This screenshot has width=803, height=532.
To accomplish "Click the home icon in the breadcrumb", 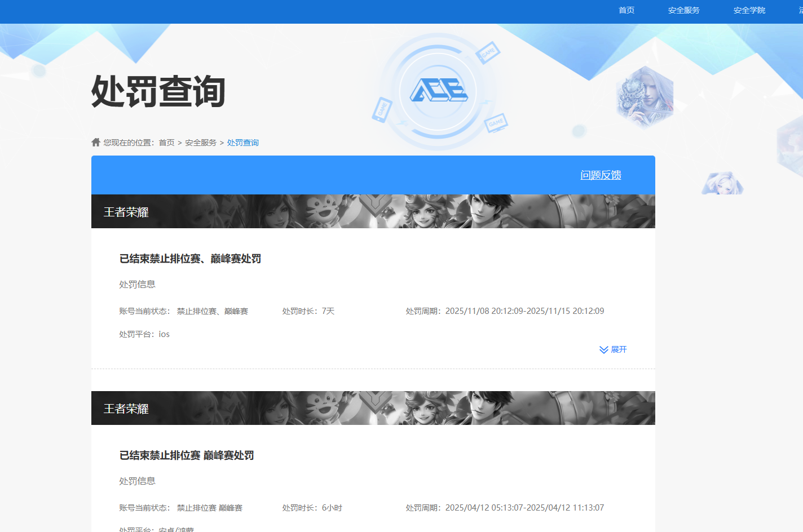I will tap(96, 142).
